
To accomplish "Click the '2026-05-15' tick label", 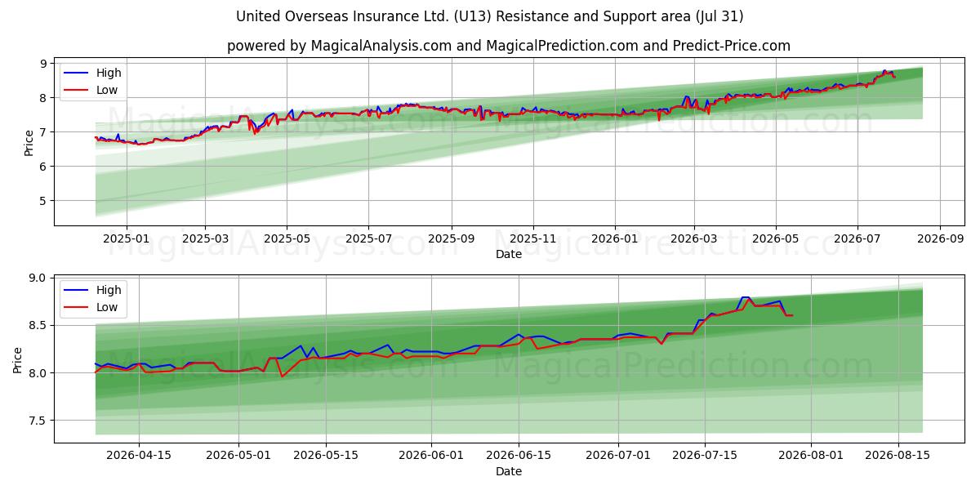I will click(x=326, y=456).
